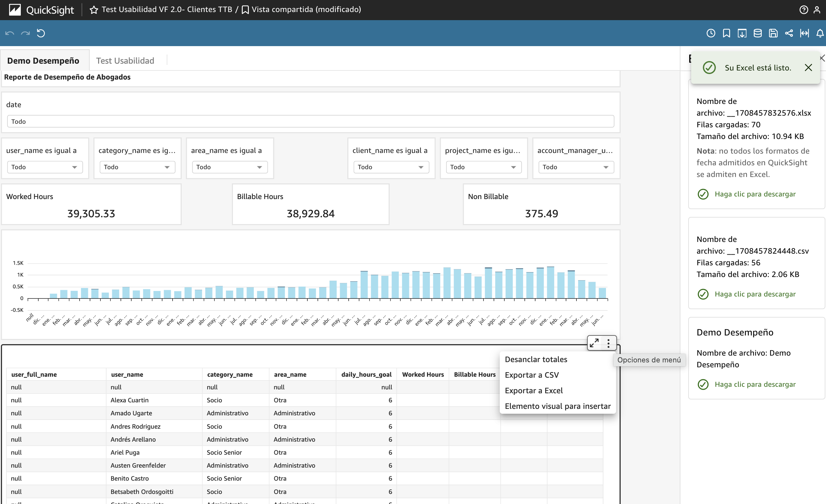Click the date filter Todo field
This screenshot has width=826, height=504.
click(x=310, y=121)
